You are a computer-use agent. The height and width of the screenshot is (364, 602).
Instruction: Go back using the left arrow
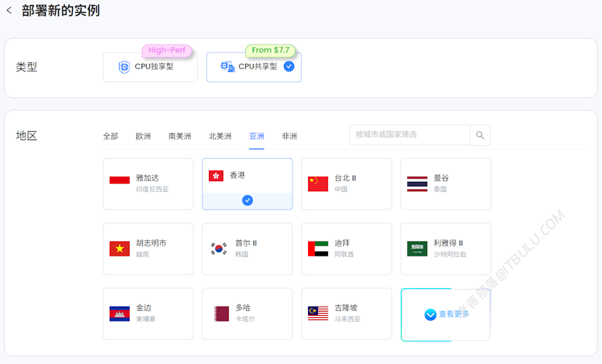coord(9,11)
